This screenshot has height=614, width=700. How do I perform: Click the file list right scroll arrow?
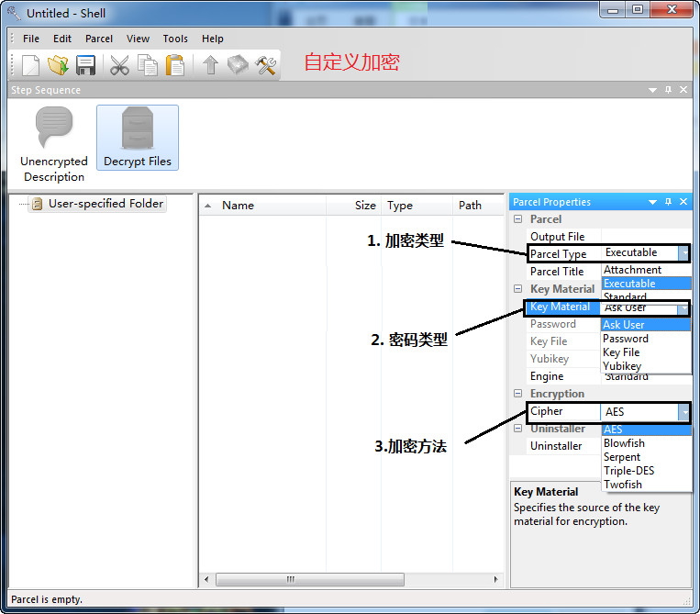(495, 580)
